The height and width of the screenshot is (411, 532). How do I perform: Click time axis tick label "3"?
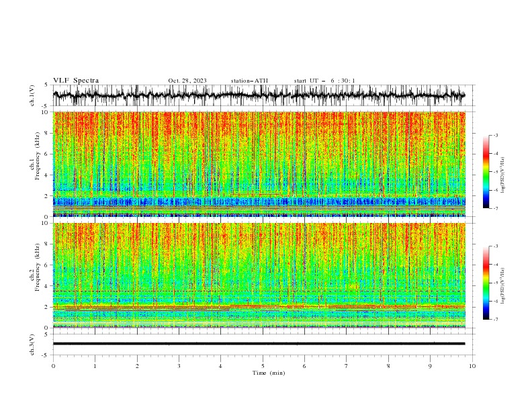pyautogui.click(x=179, y=366)
